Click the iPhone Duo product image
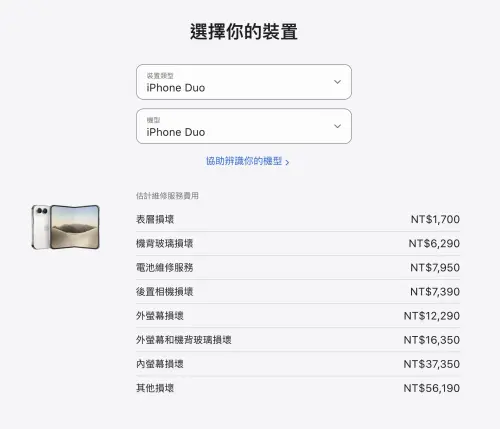500x429 pixels. [66, 227]
